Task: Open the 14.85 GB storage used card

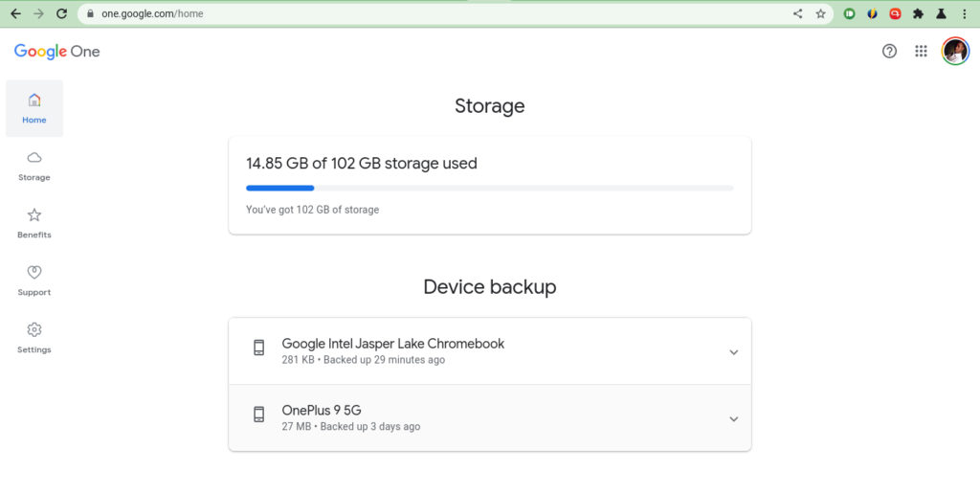Action: (490, 186)
